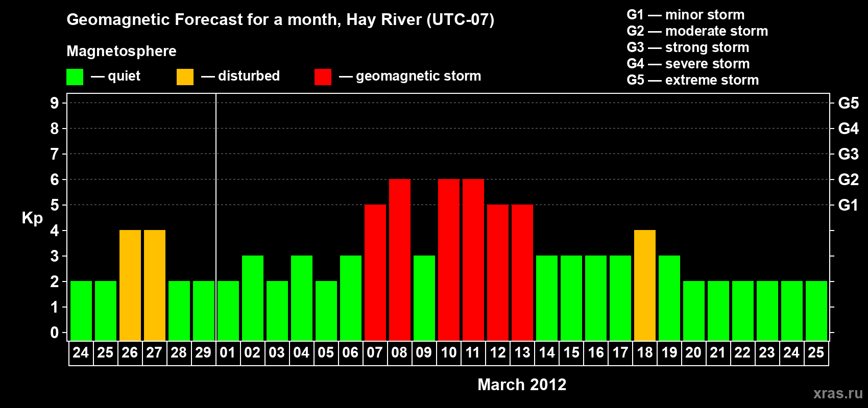Click the date label 13 on axis
This screenshot has width=868, height=408.
pyautogui.click(x=522, y=352)
